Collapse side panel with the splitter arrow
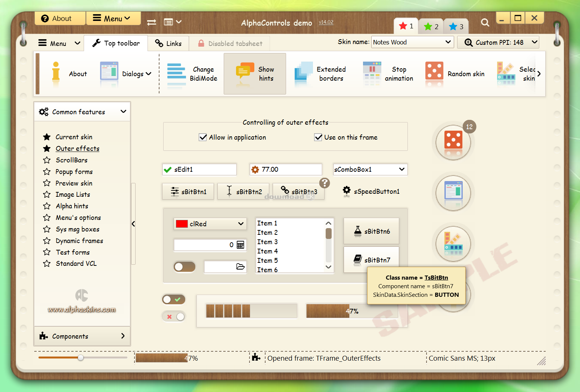580x392 pixels. point(133,224)
